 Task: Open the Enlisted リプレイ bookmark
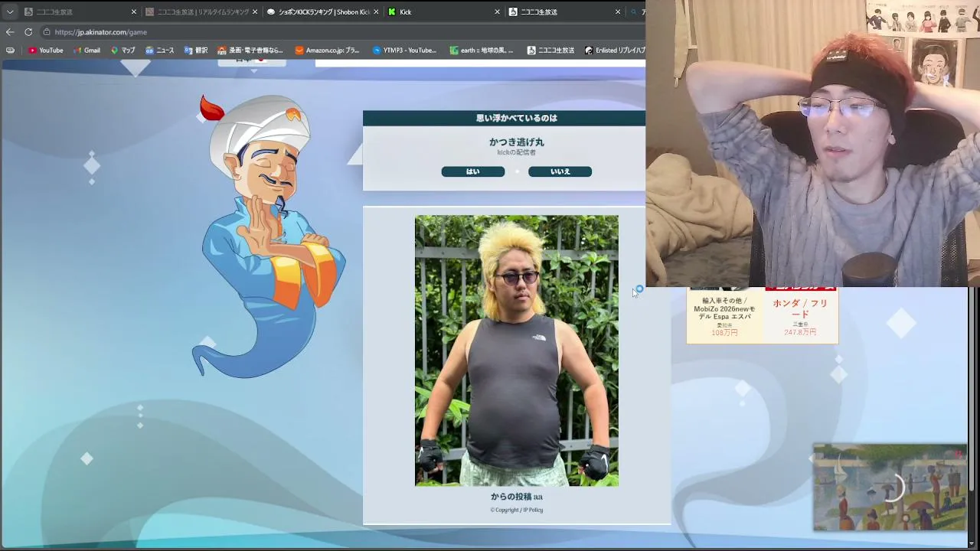(x=615, y=51)
